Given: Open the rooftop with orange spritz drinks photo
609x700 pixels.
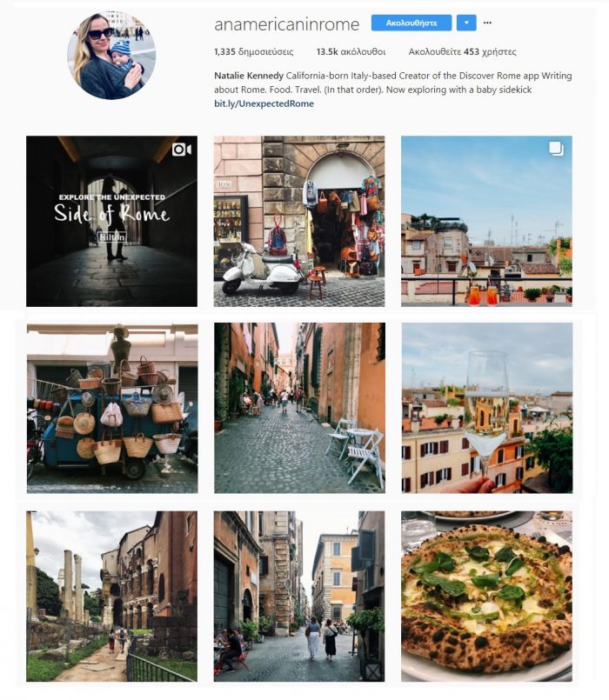Looking at the screenshot, I should (486, 221).
